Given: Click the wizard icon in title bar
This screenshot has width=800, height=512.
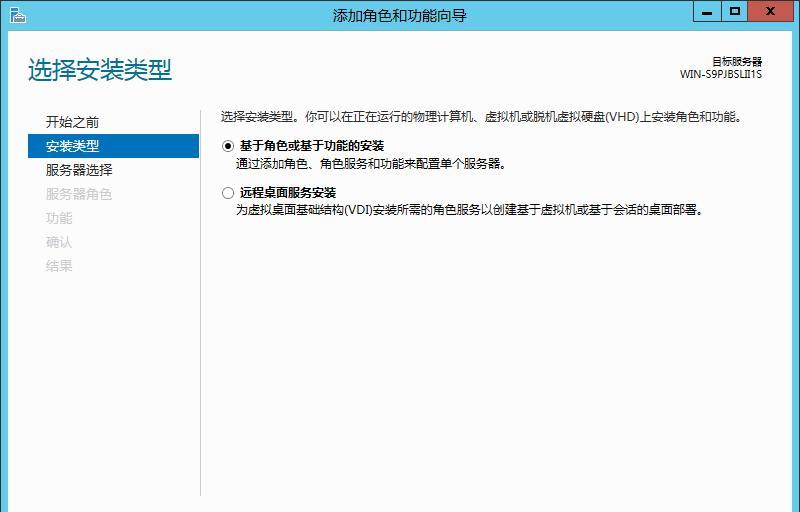Looking at the screenshot, I should point(17,15).
